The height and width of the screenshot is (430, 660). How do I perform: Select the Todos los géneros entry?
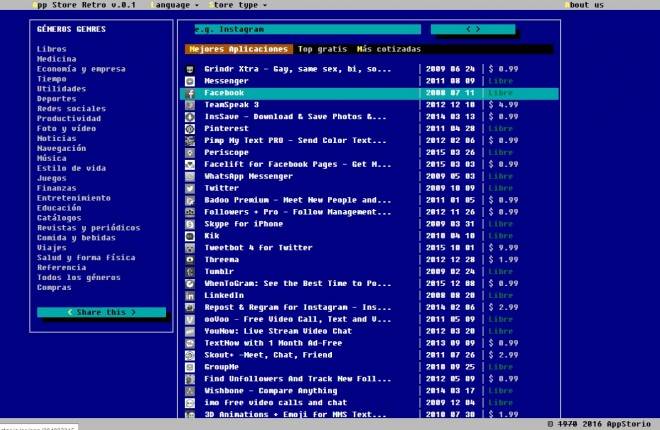pyautogui.click(x=79, y=277)
